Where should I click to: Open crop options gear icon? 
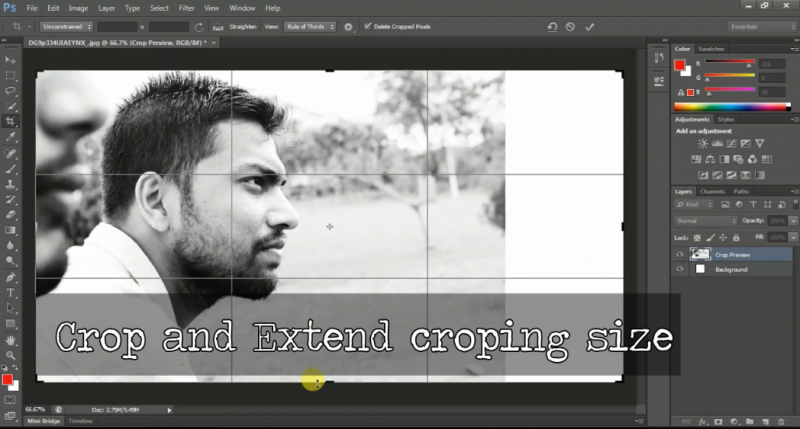[x=348, y=26]
